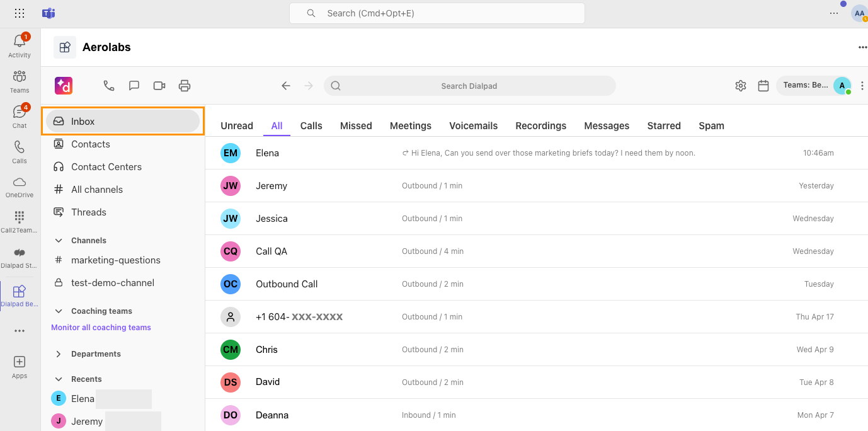868x431 pixels.
Task: Start a video meeting with camera icon
Action: click(x=159, y=86)
